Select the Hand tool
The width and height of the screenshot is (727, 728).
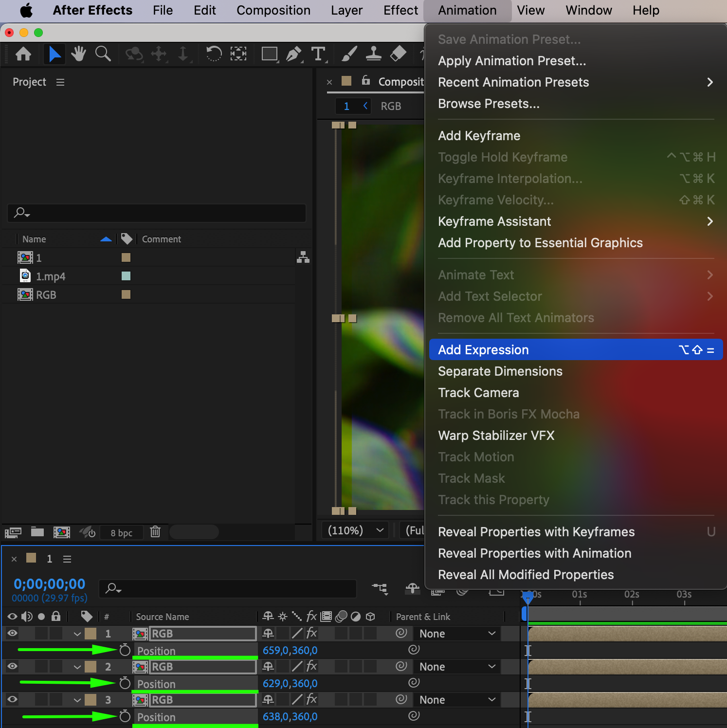coord(78,54)
